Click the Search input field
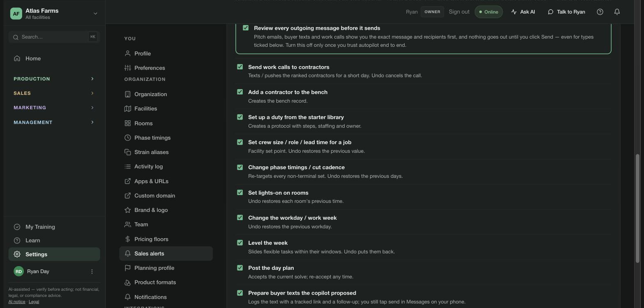644x308 pixels. pyautogui.click(x=54, y=37)
